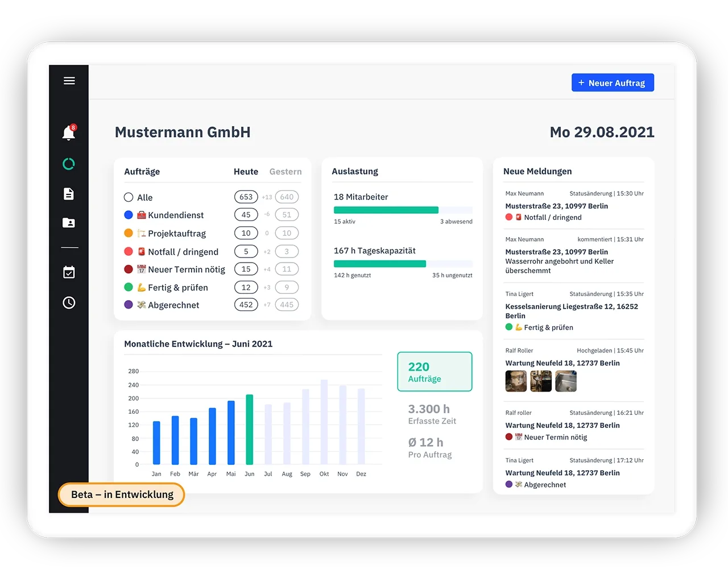The width and height of the screenshot is (728, 582).
Task: Switch to the Heute column tab
Action: point(246,172)
